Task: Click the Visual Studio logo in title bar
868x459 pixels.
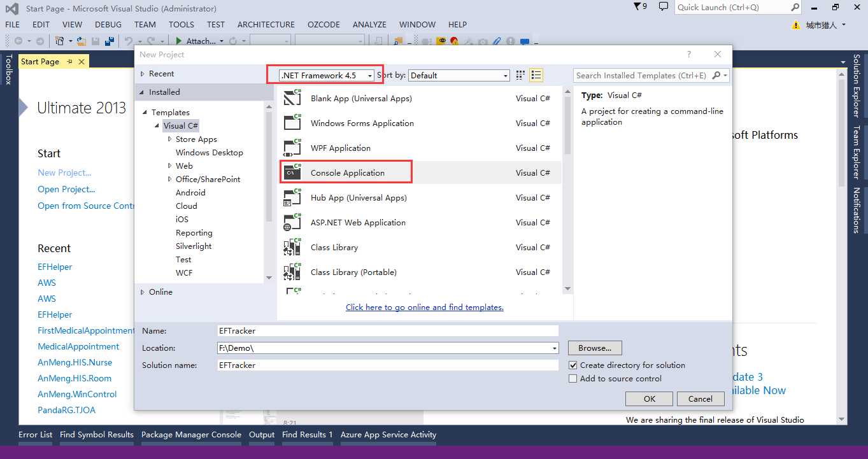Action: click(12, 8)
